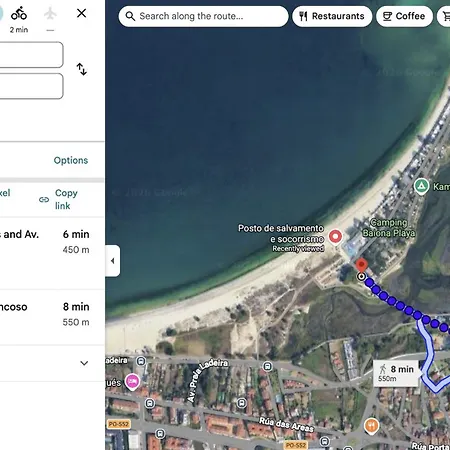Open route Options

(71, 160)
